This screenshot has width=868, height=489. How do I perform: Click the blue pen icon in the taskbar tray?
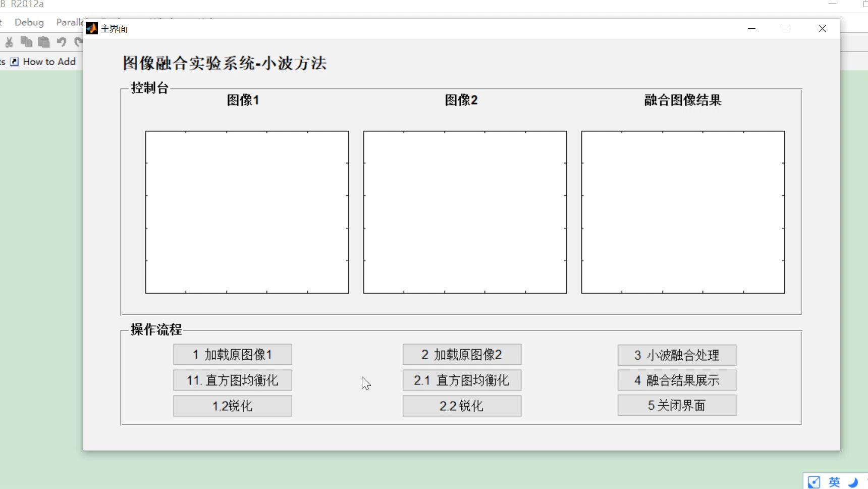813,482
